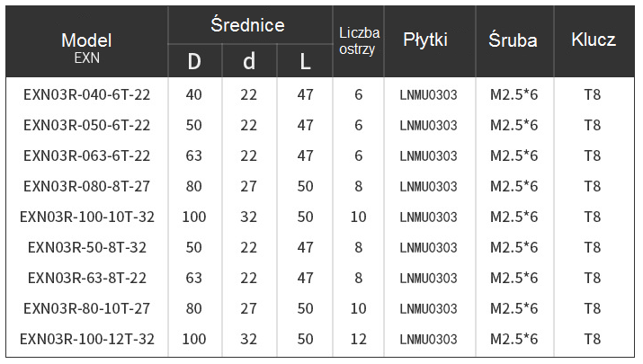Screen dimensions: 643x364
Task: Click the Śruba column header
Action: 514,40
